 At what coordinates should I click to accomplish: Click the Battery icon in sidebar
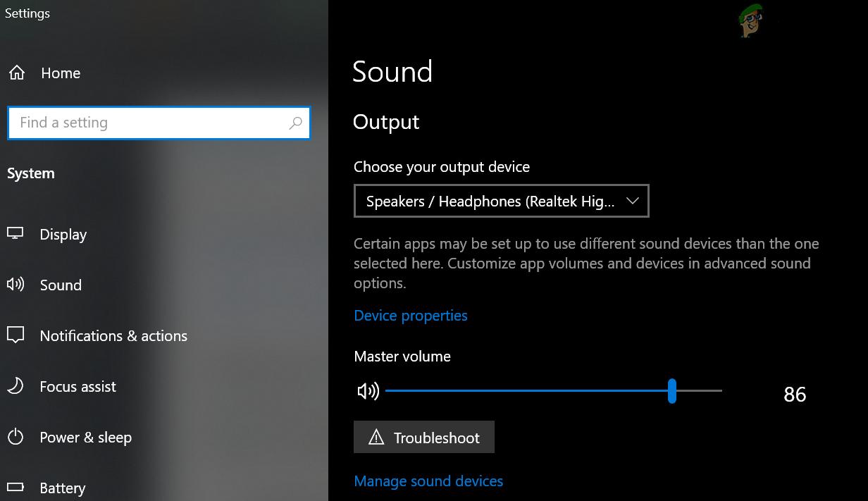pos(15,488)
